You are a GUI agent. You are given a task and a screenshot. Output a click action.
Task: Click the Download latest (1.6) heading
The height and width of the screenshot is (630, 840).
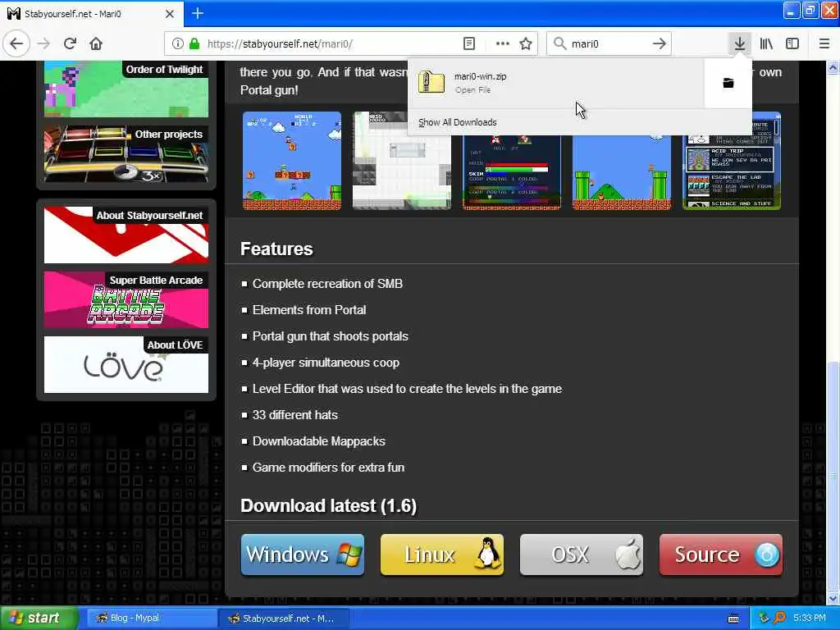(328, 505)
